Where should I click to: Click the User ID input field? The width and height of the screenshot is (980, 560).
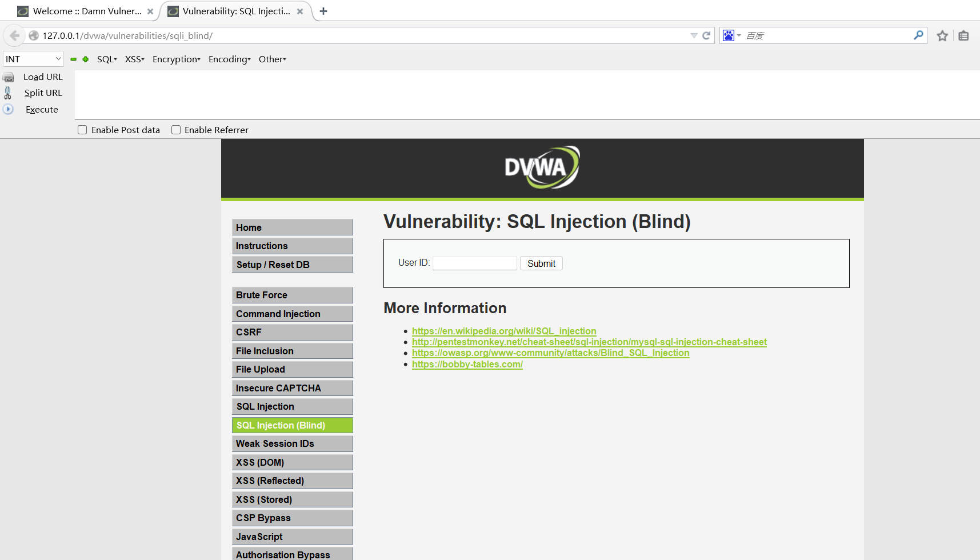click(x=475, y=263)
